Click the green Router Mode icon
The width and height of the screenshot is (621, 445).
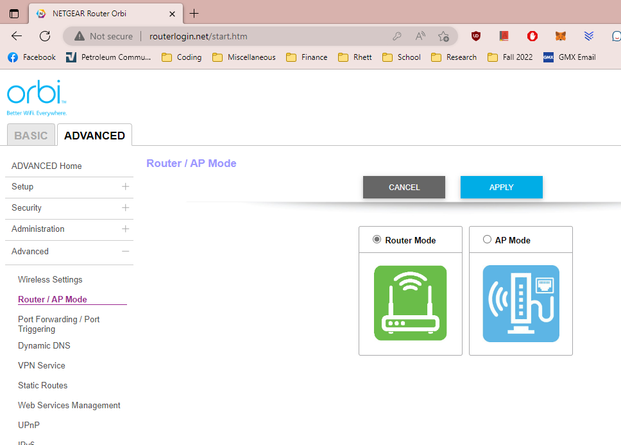pyautogui.click(x=410, y=302)
